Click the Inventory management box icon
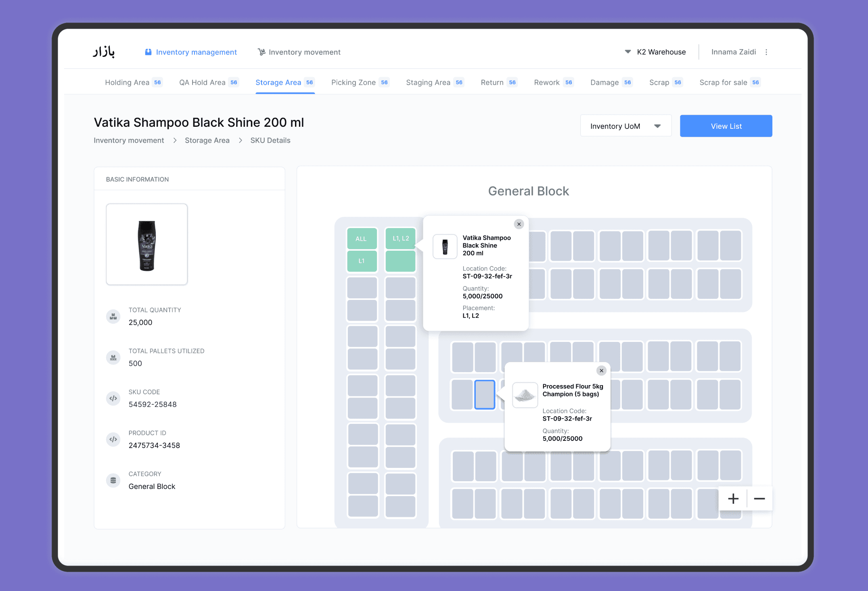 click(148, 52)
